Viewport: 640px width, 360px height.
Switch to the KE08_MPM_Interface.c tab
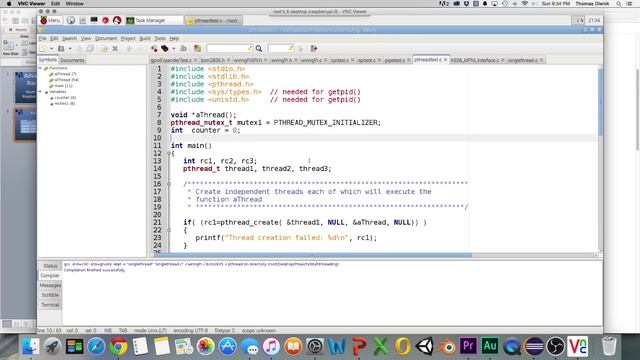475,60
